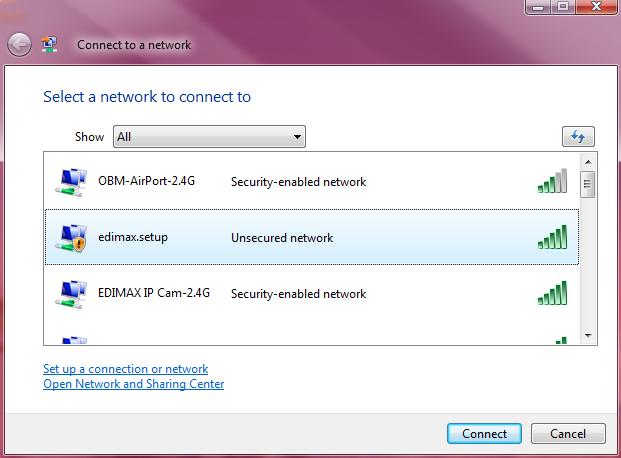Choose the EDIMAX IP Cam-2.4G network
Viewport: 621px width, 458px height.
[312, 294]
